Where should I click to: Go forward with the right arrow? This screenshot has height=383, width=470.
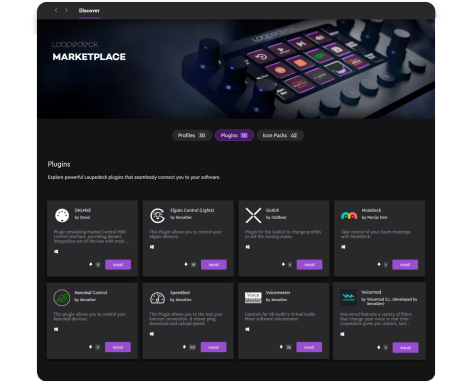66,10
